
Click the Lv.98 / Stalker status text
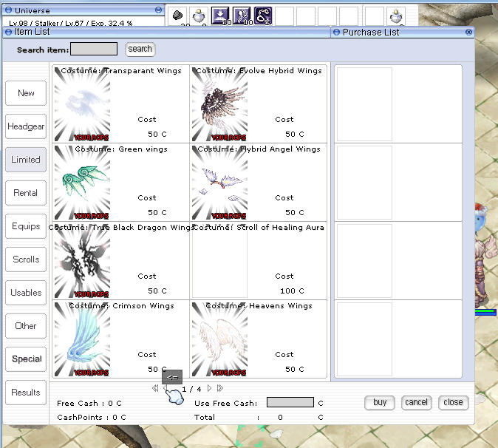click(x=70, y=23)
